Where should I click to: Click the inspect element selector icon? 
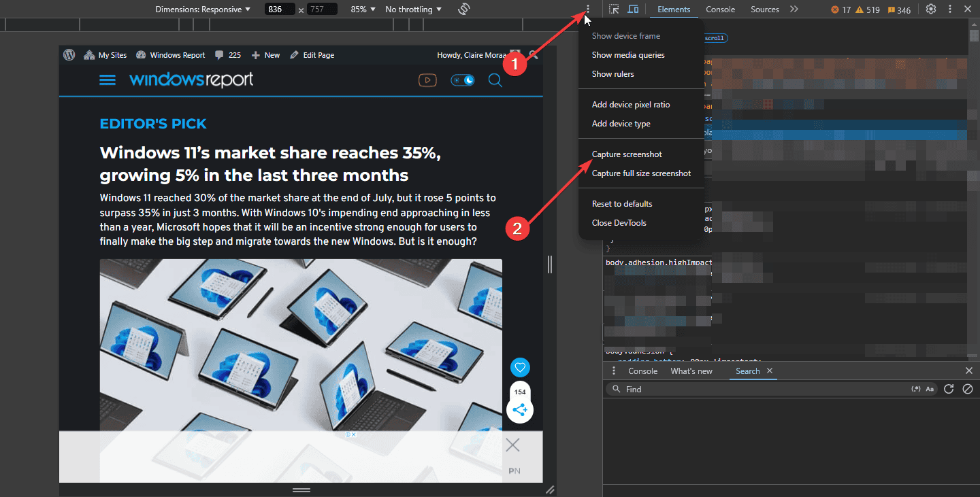coord(614,9)
